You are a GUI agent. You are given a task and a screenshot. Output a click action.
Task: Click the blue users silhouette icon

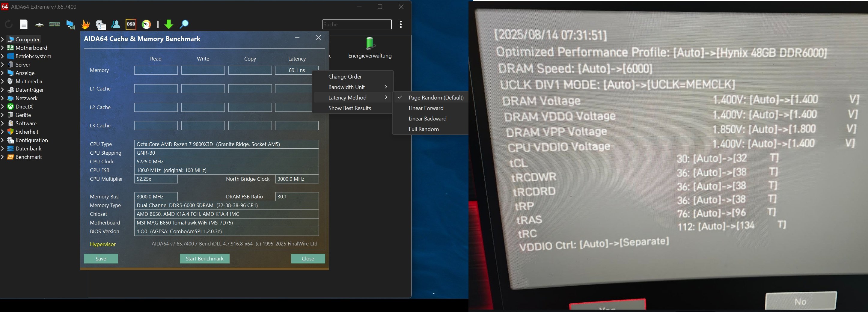(x=116, y=24)
